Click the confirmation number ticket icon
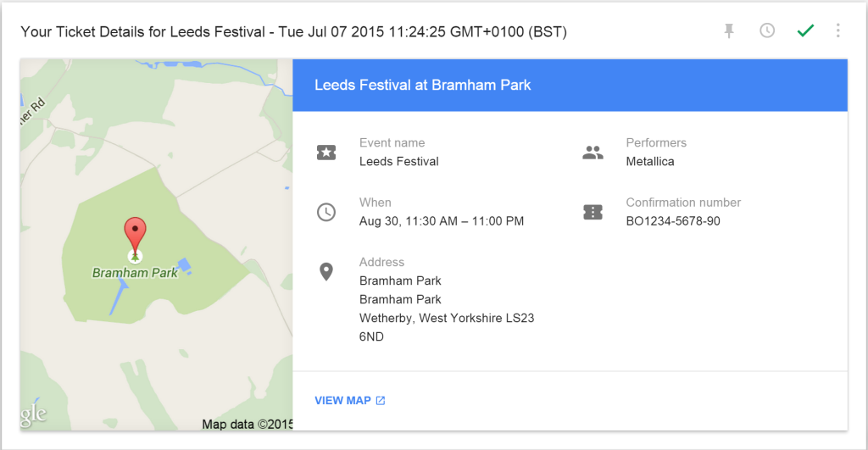 point(593,213)
